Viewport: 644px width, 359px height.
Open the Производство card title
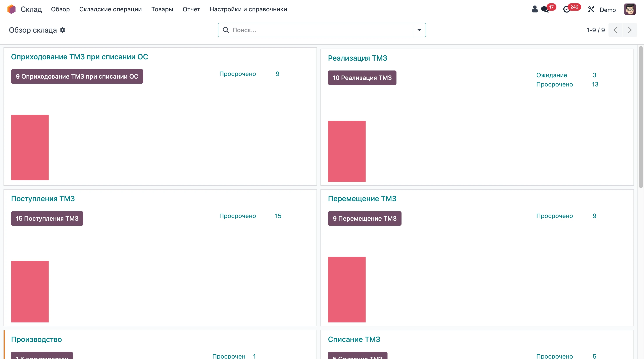tap(36, 339)
